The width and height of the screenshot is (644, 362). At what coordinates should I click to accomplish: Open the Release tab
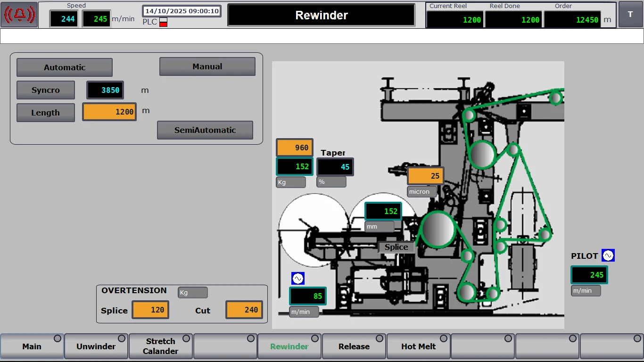click(354, 346)
